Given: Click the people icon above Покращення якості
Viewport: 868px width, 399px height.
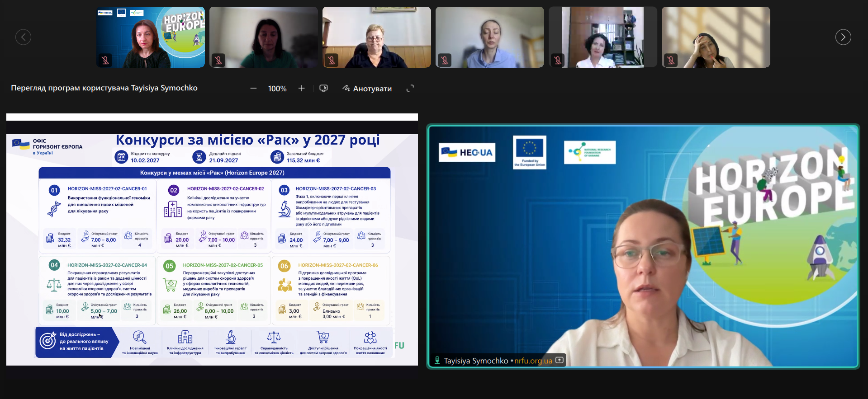Looking at the screenshot, I should [x=370, y=337].
